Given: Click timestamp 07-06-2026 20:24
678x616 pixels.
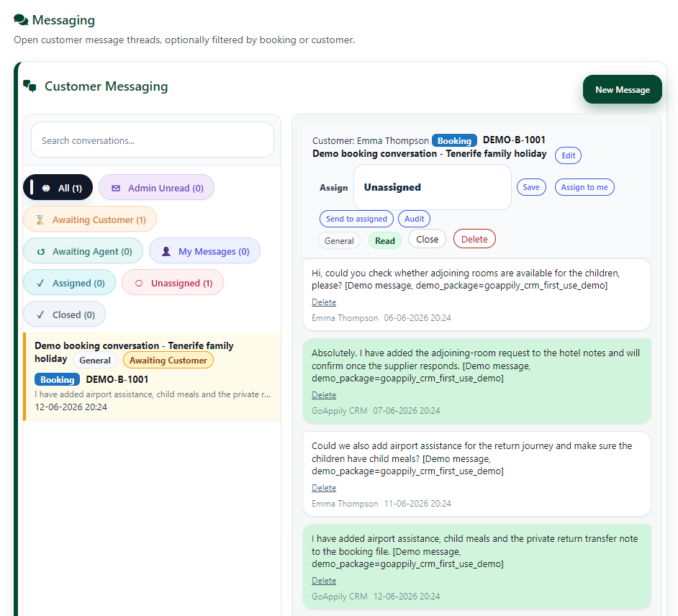Looking at the screenshot, I should pos(407,411).
